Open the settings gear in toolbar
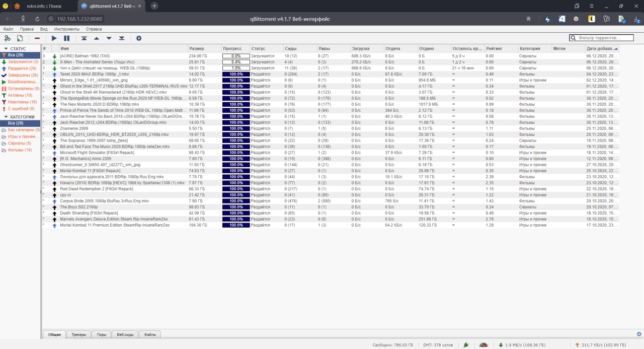Image resolution: width=644 pixels, height=349 pixels. [x=139, y=38]
